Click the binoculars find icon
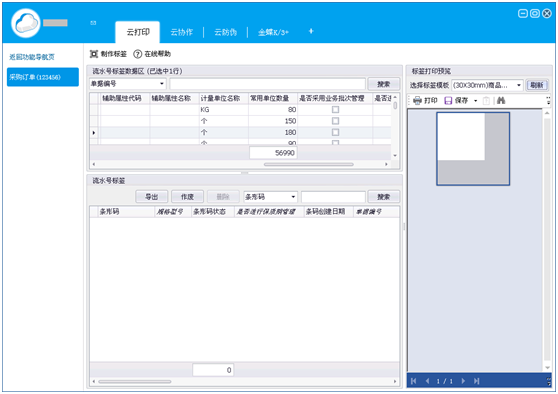The image size is (558, 394). tap(501, 101)
